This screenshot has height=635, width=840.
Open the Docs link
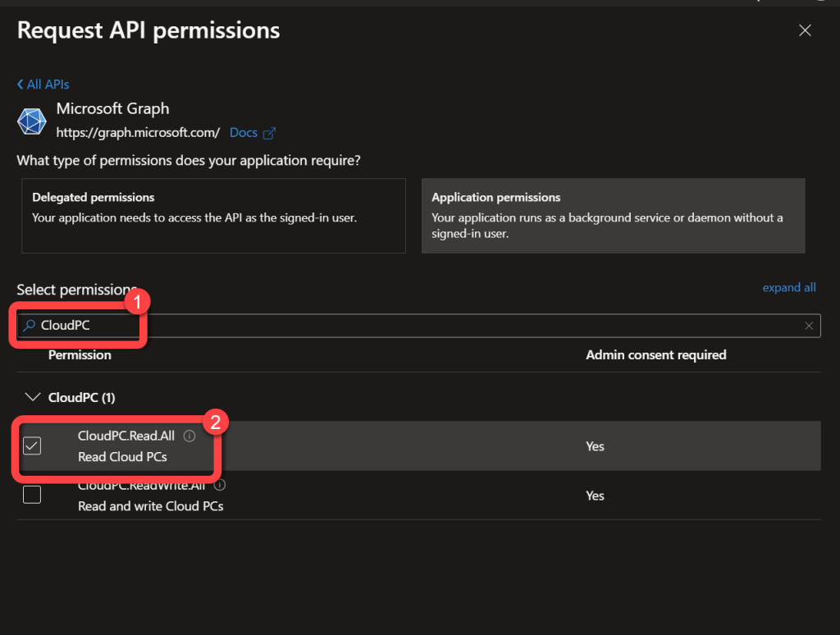(x=243, y=133)
